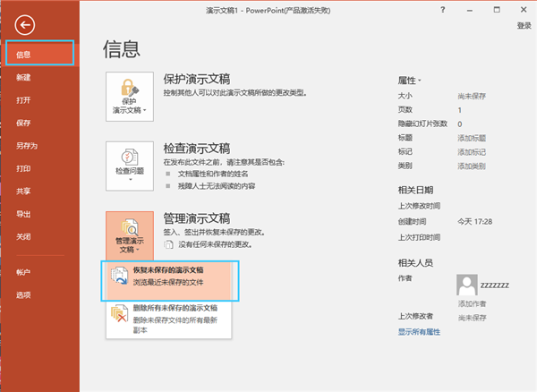This screenshot has height=392, width=537.
Task: Click the small document icon beside 没有任何未保存的更改
Action: pos(168,244)
